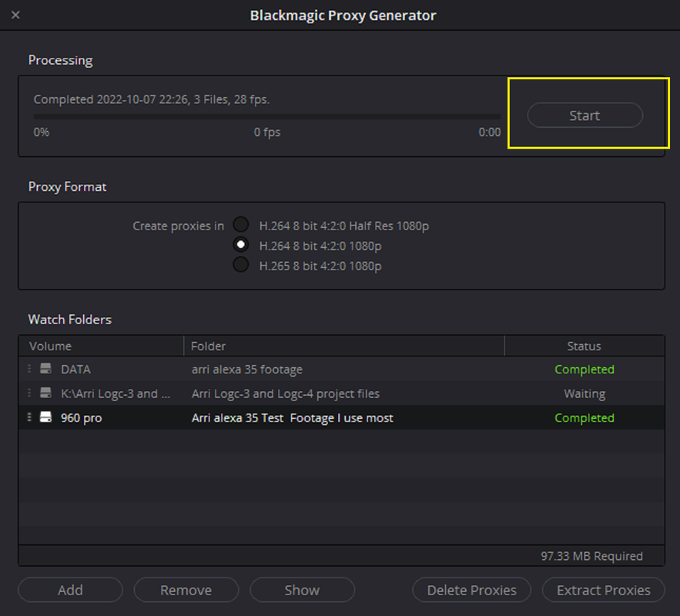The width and height of the screenshot is (680, 616).
Task: Click the Show button
Action: coord(303,590)
